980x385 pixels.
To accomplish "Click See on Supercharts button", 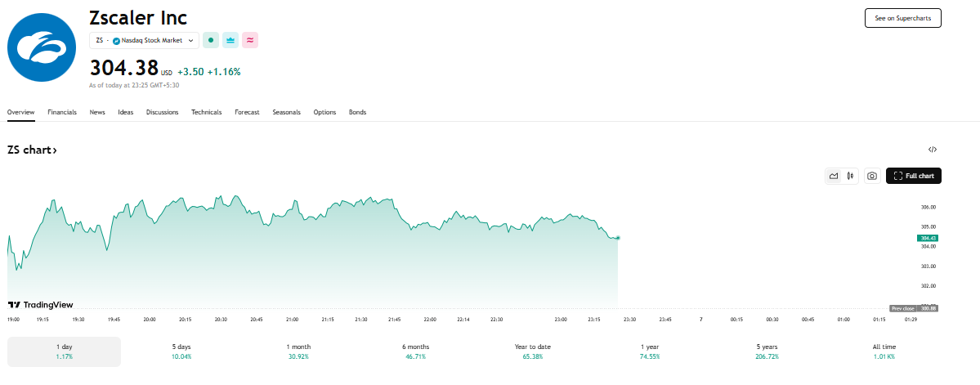I will pos(902,18).
